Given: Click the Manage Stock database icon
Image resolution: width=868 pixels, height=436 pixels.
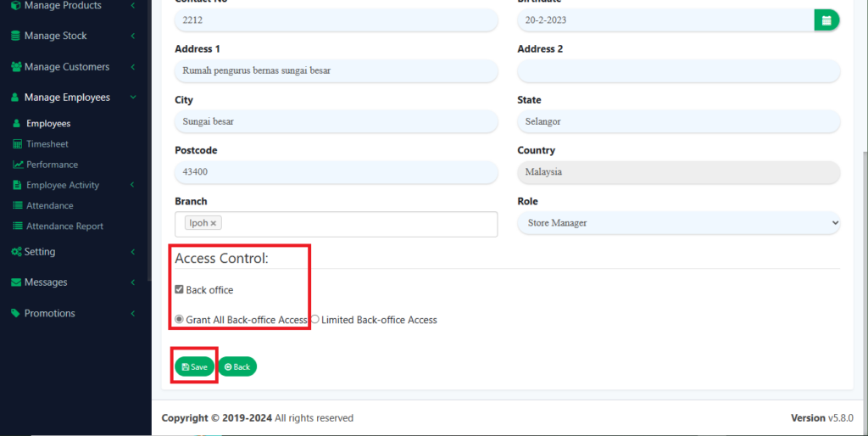Looking at the screenshot, I should tap(15, 36).
